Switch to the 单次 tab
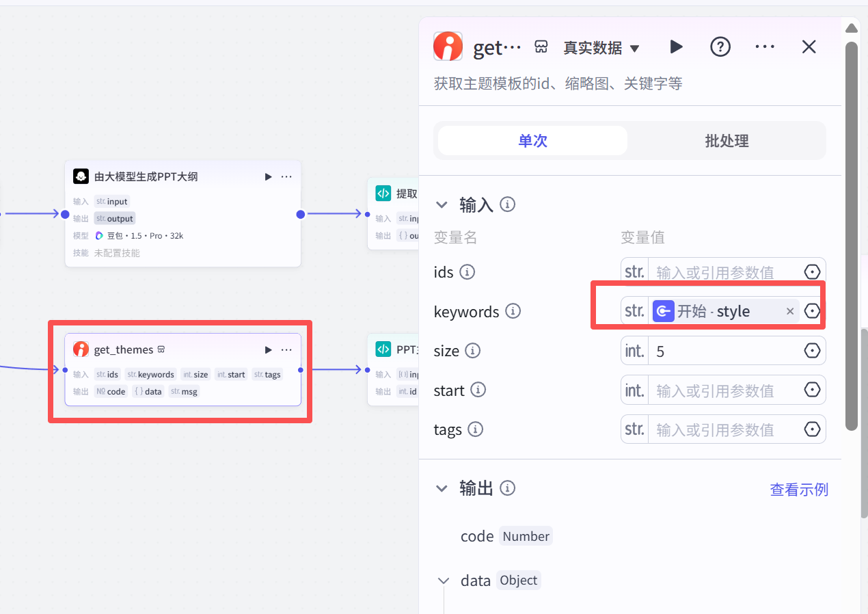This screenshot has height=614, width=868. click(532, 141)
